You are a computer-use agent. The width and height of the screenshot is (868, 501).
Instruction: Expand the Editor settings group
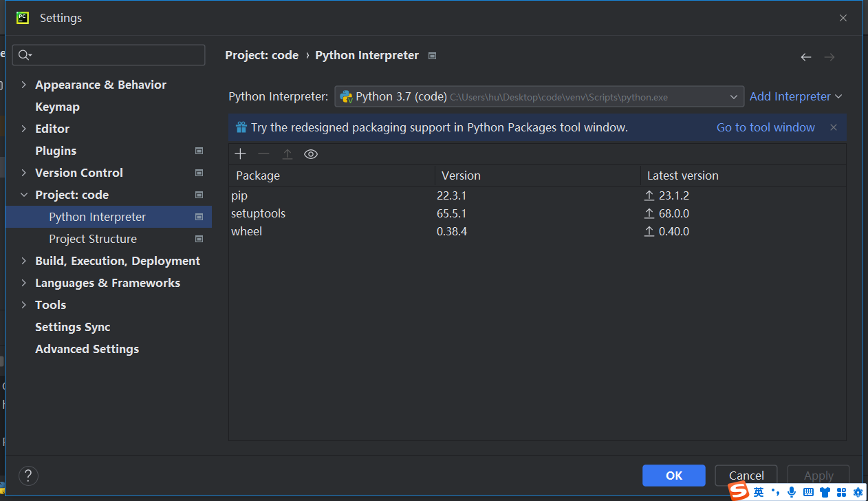click(x=24, y=129)
